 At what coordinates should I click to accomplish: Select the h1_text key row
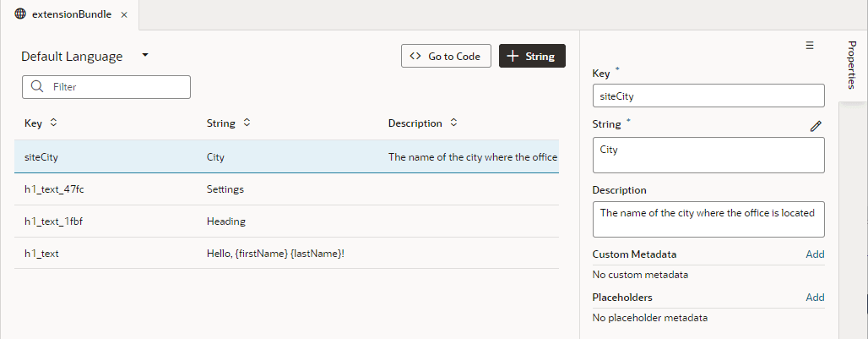pos(286,253)
